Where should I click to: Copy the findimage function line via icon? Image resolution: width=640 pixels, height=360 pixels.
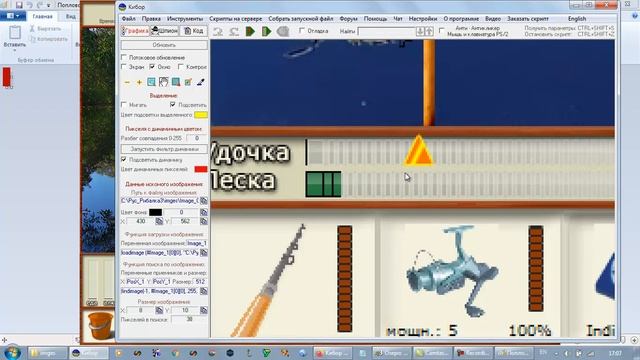coord(204,291)
